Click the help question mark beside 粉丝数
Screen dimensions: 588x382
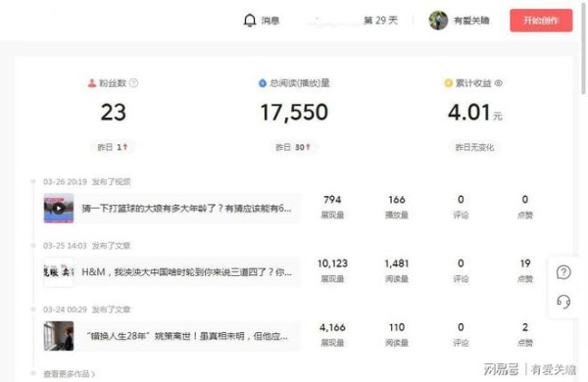point(133,83)
